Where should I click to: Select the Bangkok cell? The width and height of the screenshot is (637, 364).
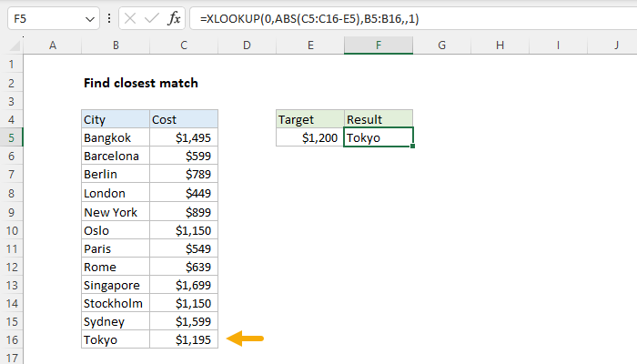tap(116, 137)
